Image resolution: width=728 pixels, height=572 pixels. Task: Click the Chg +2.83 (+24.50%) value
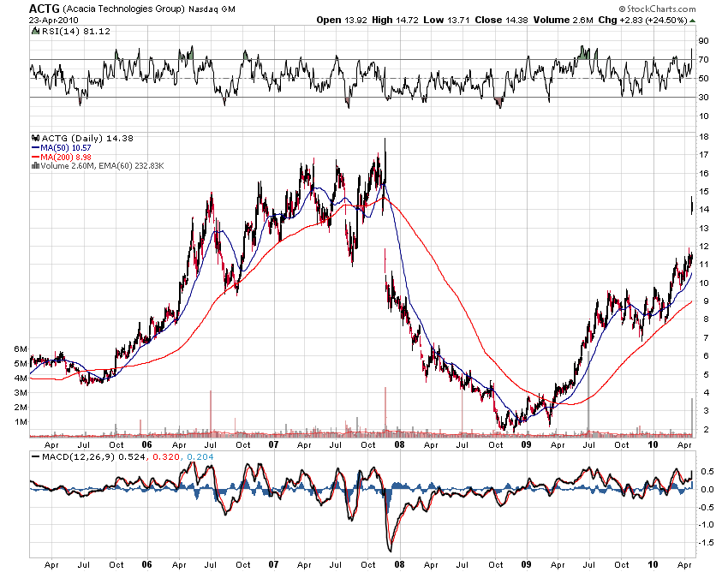[643, 20]
